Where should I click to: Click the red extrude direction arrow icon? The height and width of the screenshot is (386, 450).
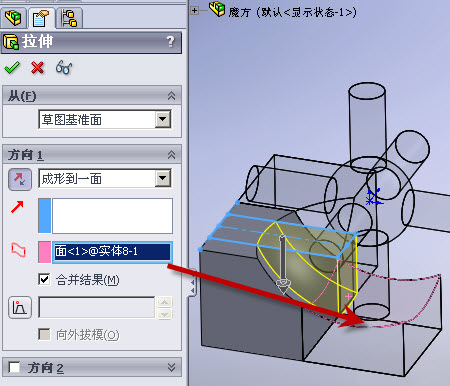coord(17,207)
